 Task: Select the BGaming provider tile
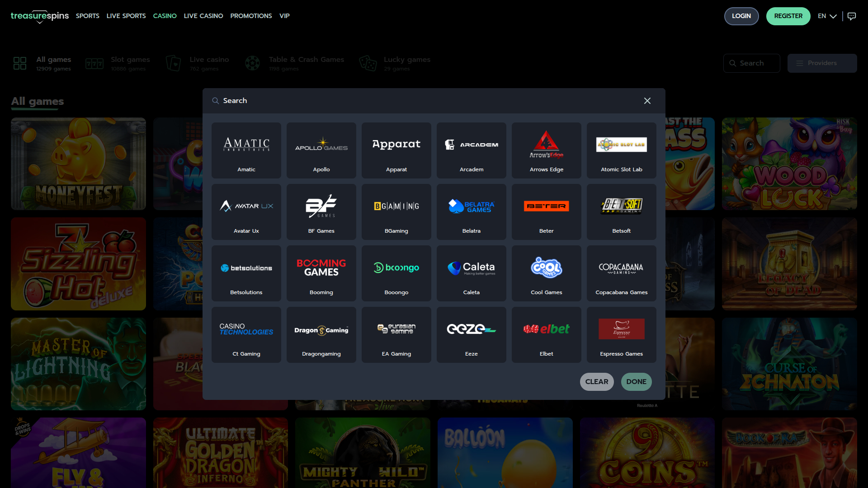(396, 211)
